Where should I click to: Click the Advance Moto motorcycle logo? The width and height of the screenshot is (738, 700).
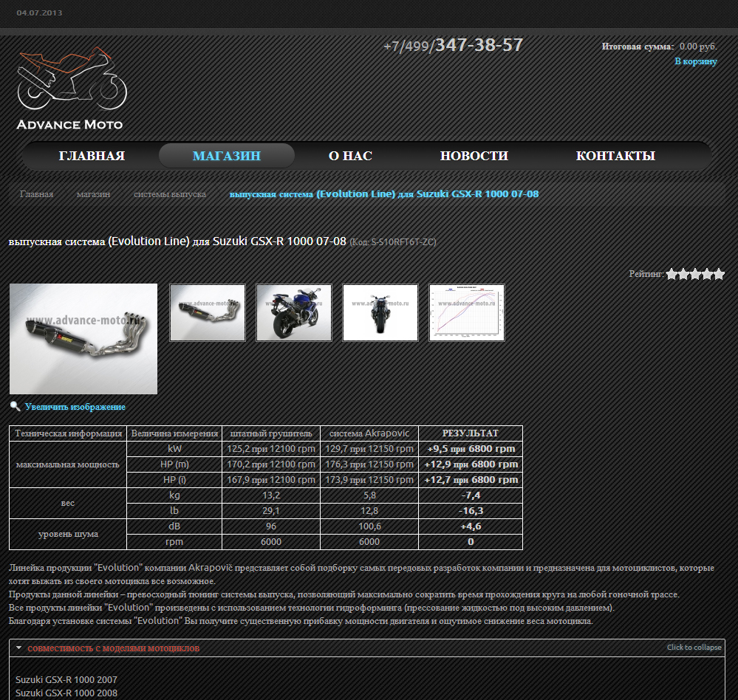pos(72,89)
